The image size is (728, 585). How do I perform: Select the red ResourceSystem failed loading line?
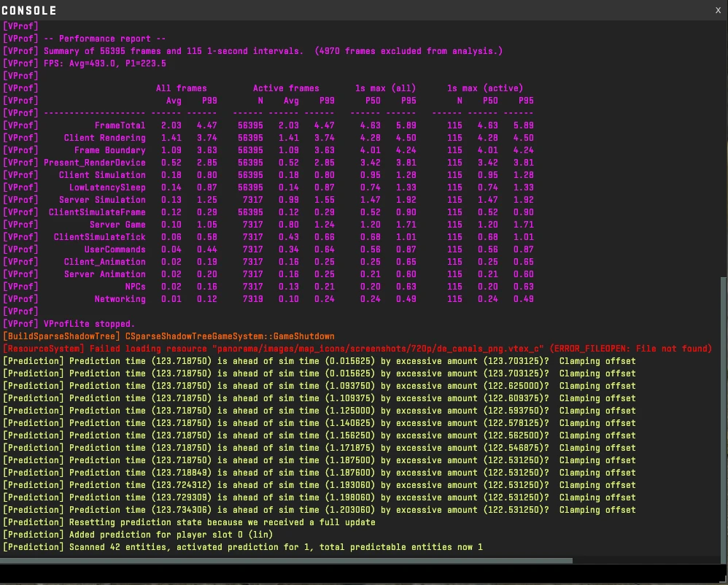tap(357, 349)
